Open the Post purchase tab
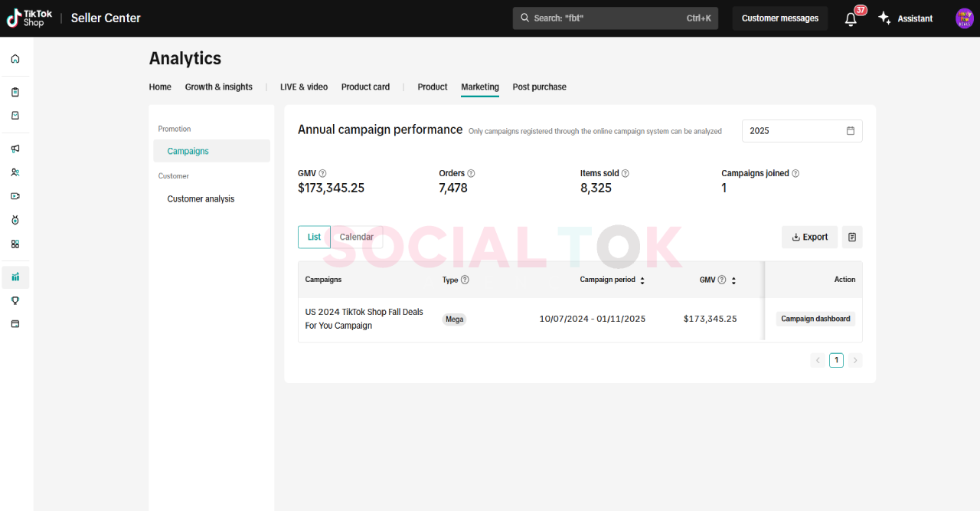The width and height of the screenshot is (980, 511). tap(539, 87)
